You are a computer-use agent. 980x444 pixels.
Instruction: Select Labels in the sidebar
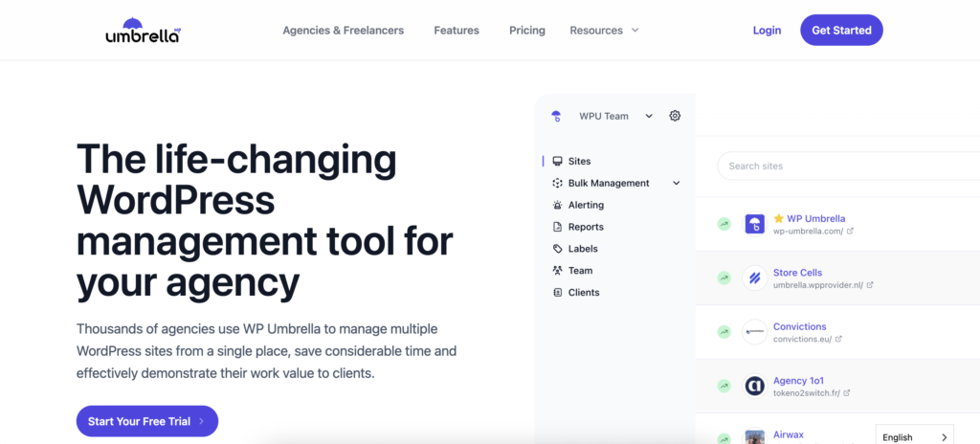(x=583, y=249)
